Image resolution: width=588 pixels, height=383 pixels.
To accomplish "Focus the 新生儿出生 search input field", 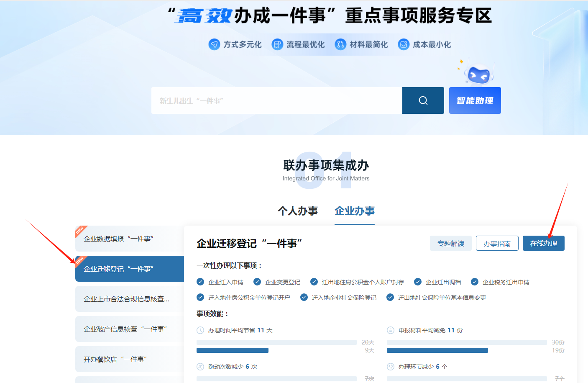I will pos(276,100).
